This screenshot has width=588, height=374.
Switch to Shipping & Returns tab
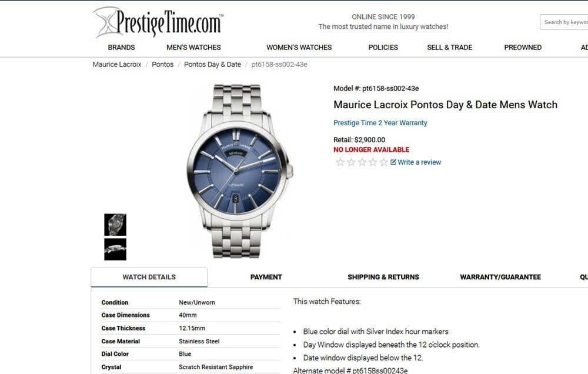pyautogui.click(x=383, y=277)
